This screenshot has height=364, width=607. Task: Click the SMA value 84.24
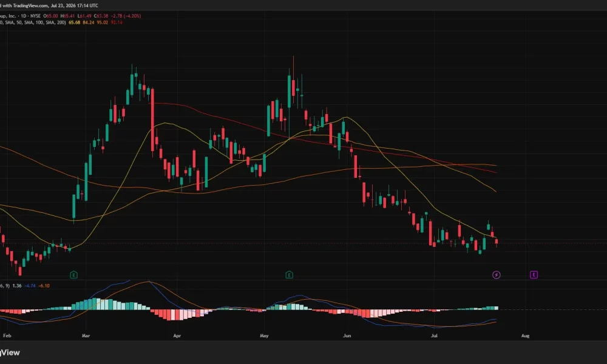click(x=88, y=22)
